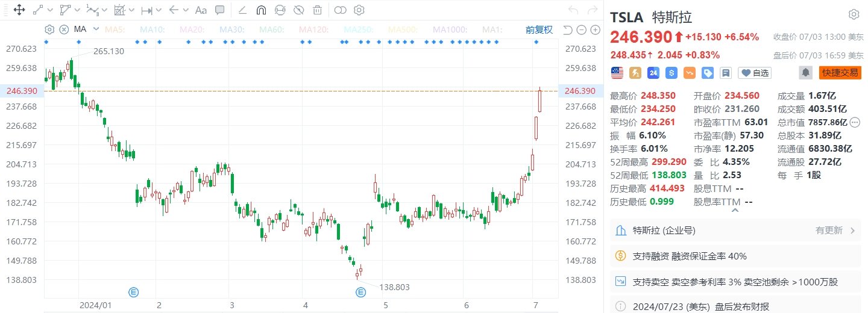Open dropdown next to range extension tool

[158, 10]
